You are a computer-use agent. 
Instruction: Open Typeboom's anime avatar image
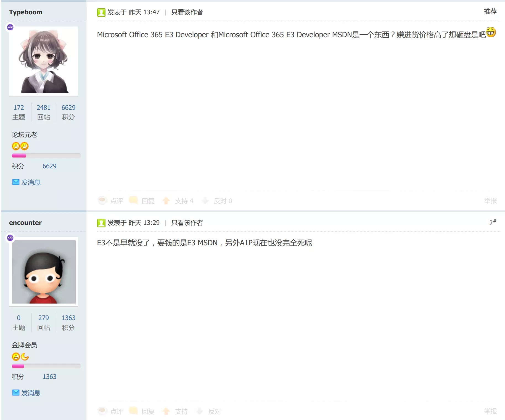(x=44, y=61)
